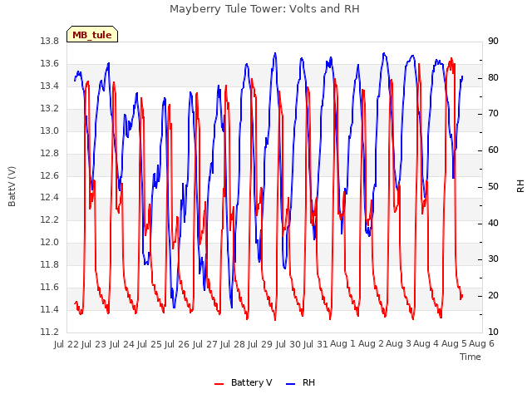The image size is (532, 399).
Task: Click the Battery V legend entry
Action: click(x=244, y=382)
